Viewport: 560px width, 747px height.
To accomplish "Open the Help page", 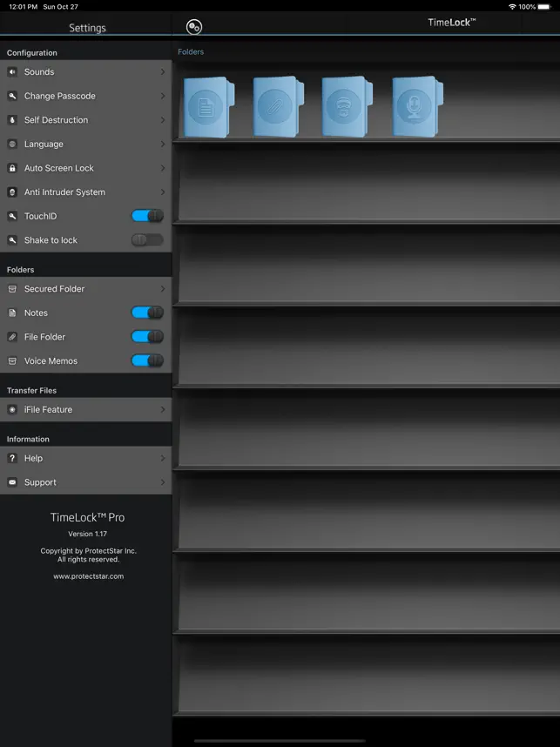I will [x=86, y=458].
